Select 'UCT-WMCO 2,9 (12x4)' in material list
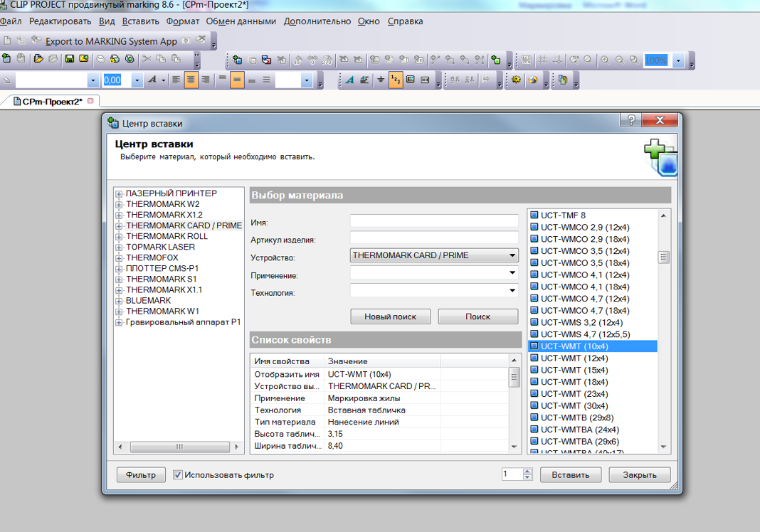Image resolution: width=760 pixels, height=532 pixels. (584, 228)
